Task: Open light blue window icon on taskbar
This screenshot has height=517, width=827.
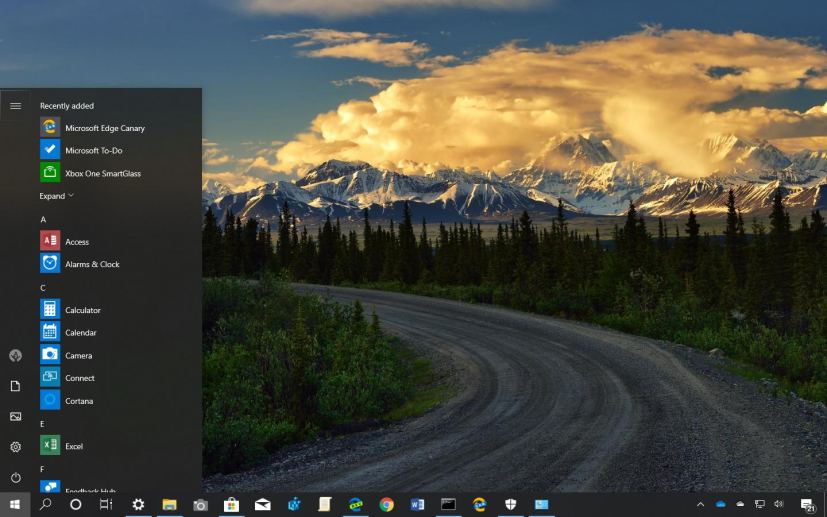Action: coord(542,504)
